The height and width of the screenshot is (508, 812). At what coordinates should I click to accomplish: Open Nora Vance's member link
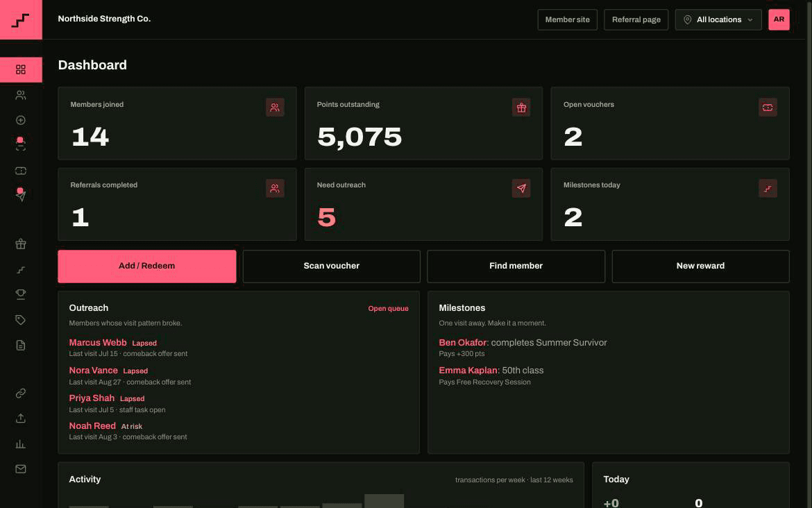(x=93, y=371)
